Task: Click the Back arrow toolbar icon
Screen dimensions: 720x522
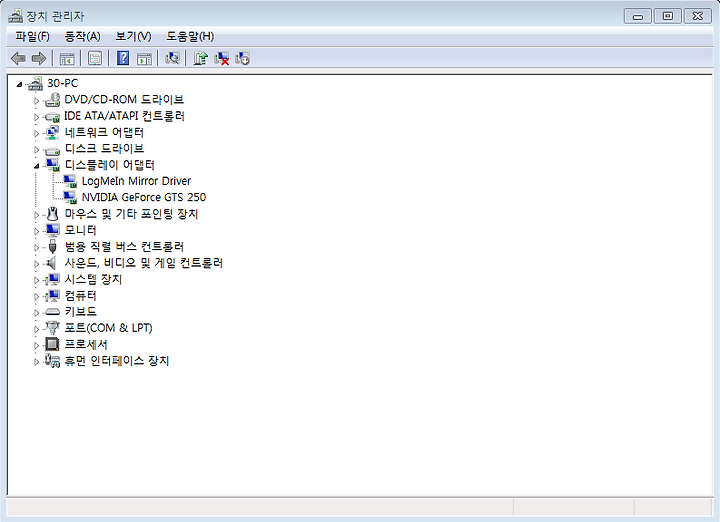Action: tap(18, 58)
